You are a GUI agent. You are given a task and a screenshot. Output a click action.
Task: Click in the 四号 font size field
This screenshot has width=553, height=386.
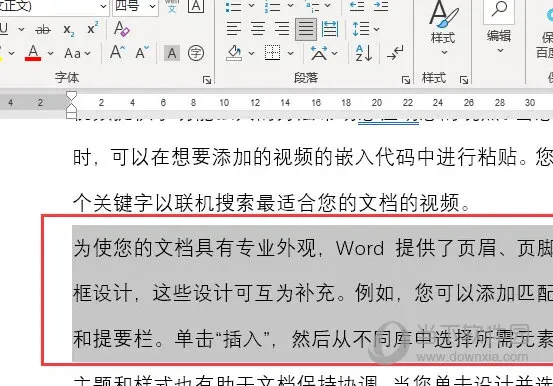pos(130,6)
